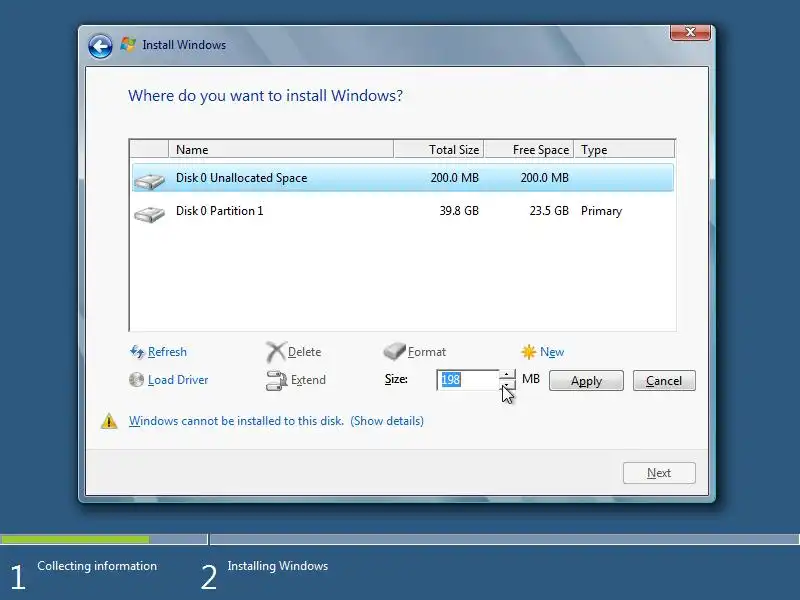Select the 'Disk 0 Unallocated Space' row name

[x=241, y=178]
